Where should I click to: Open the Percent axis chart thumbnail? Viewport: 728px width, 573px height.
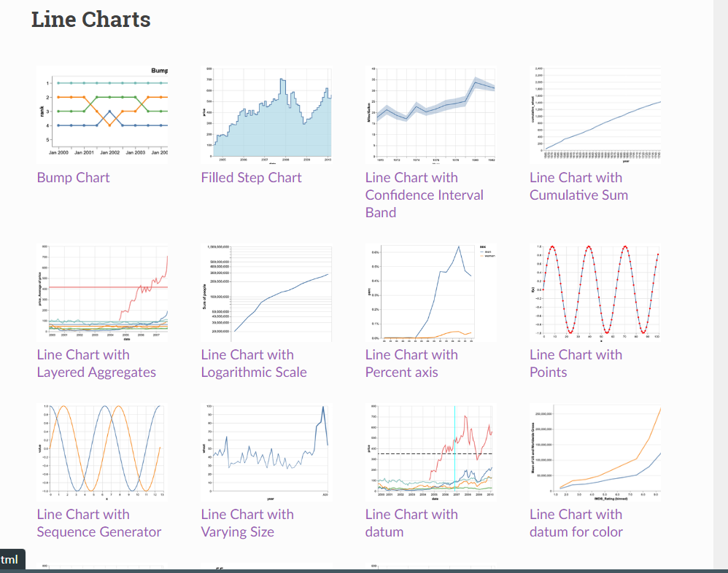click(x=430, y=292)
